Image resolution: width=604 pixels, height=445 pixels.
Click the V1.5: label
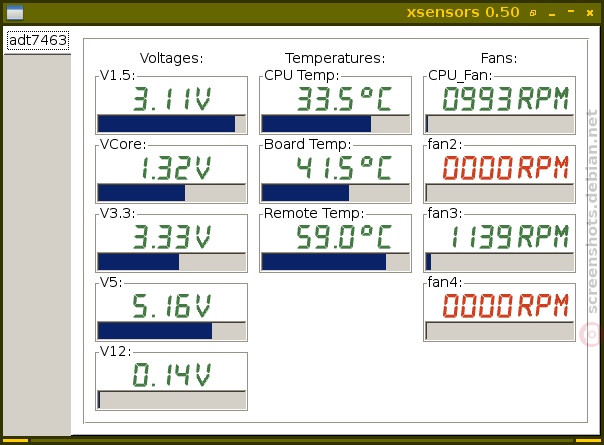(118, 75)
